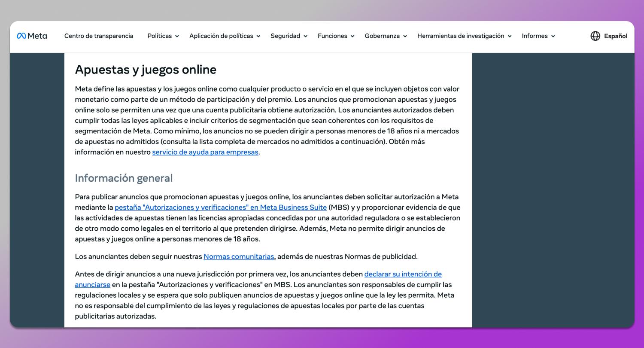Click the Información general section heading

124,178
